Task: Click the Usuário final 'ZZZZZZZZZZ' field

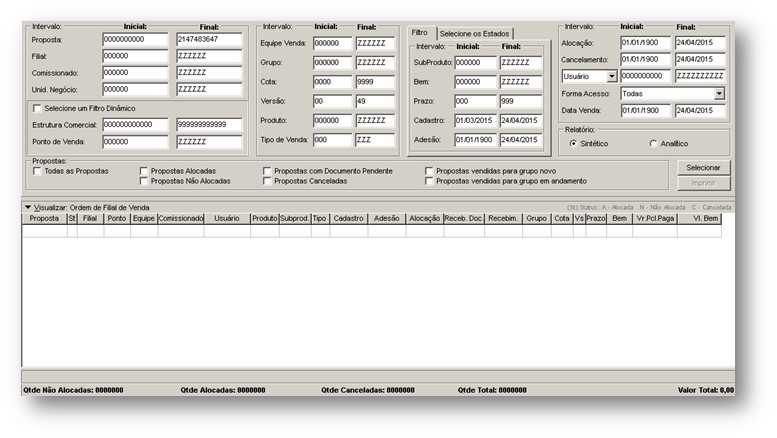Action: (x=700, y=76)
